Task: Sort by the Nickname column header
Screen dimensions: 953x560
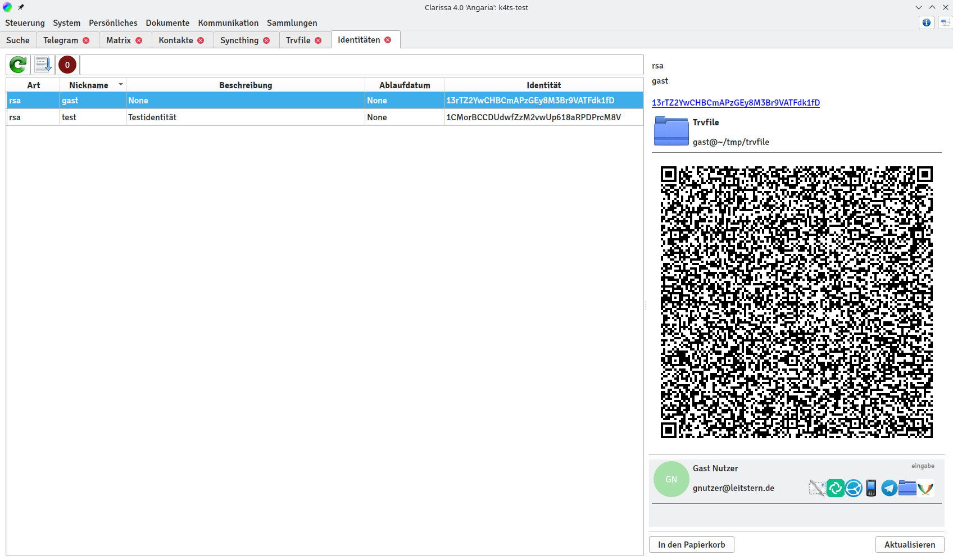Action: [93, 85]
